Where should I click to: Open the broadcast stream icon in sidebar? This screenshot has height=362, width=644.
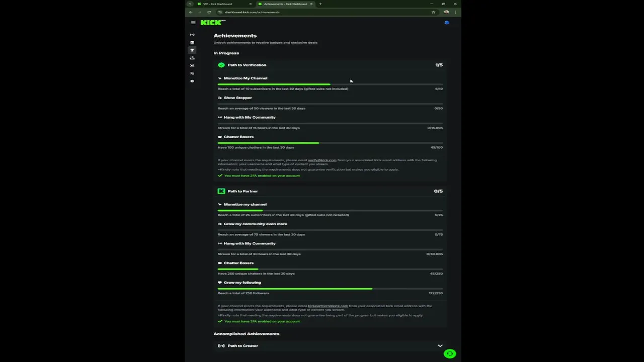(x=192, y=35)
